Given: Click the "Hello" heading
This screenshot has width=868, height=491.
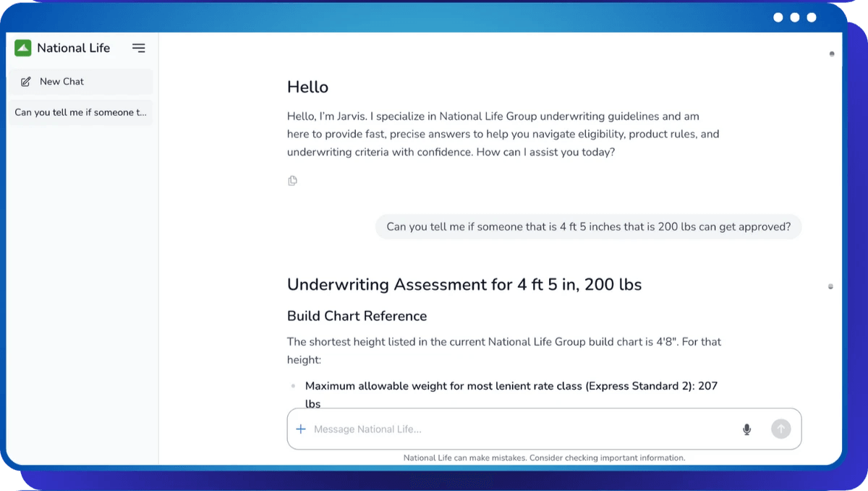Looking at the screenshot, I should (307, 87).
